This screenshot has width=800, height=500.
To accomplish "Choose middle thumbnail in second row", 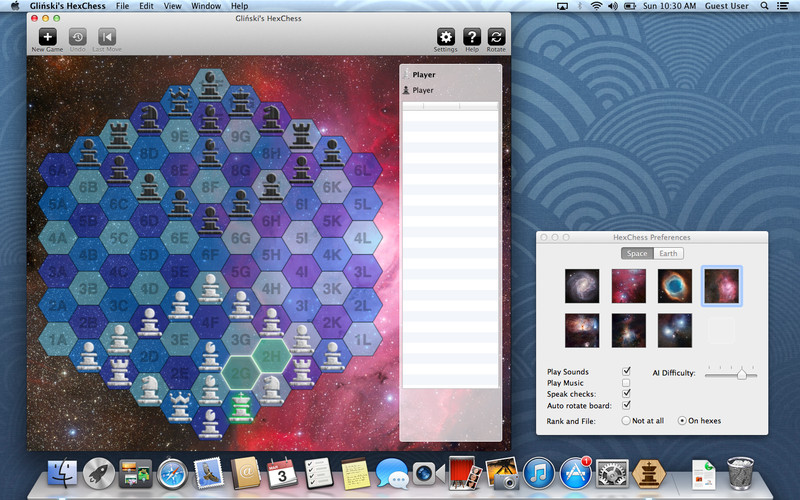I will (629, 331).
